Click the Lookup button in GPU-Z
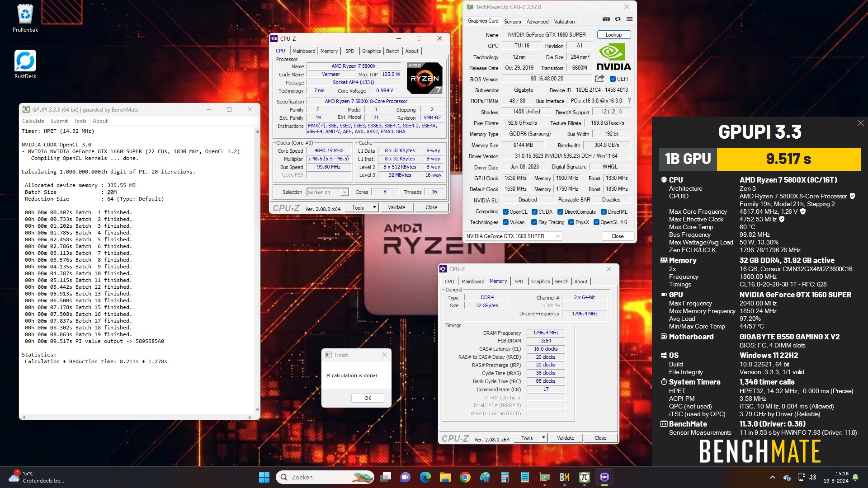 [613, 35]
